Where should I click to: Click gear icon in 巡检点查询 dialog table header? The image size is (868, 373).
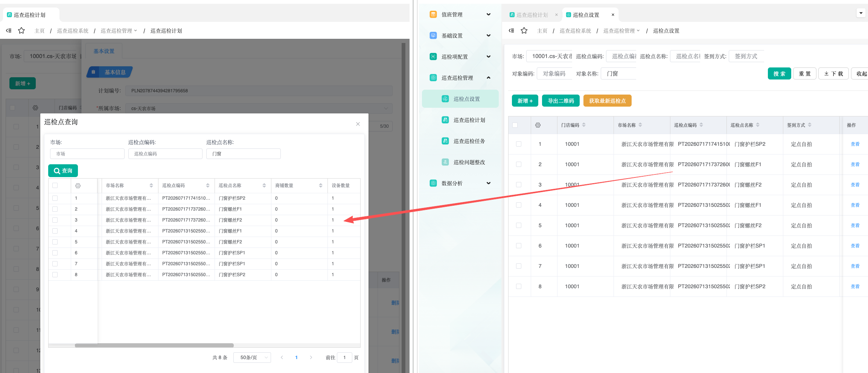tap(78, 186)
